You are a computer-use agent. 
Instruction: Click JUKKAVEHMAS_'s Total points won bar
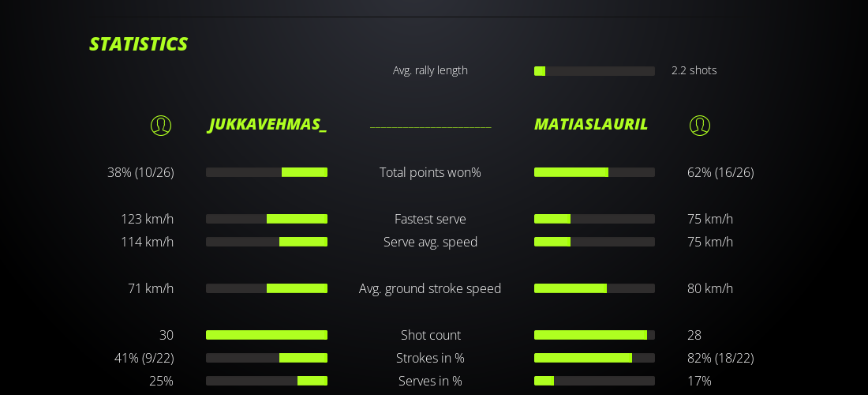pyautogui.click(x=267, y=172)
